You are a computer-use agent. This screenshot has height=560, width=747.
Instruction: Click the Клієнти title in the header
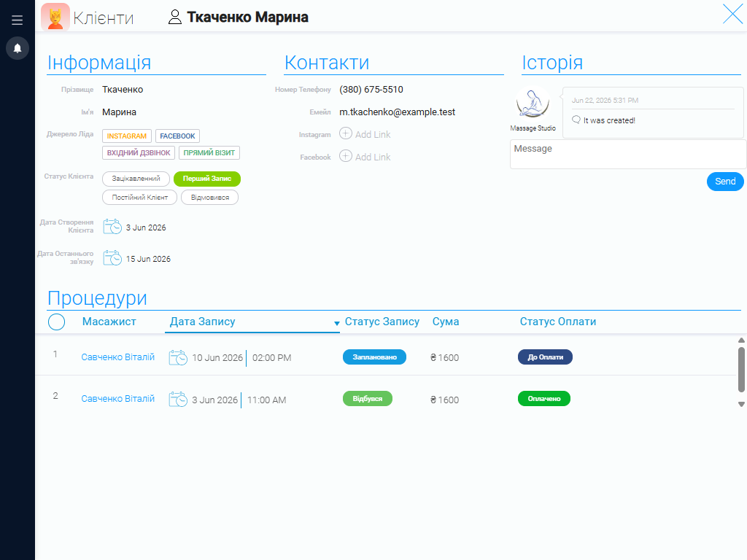104,18
